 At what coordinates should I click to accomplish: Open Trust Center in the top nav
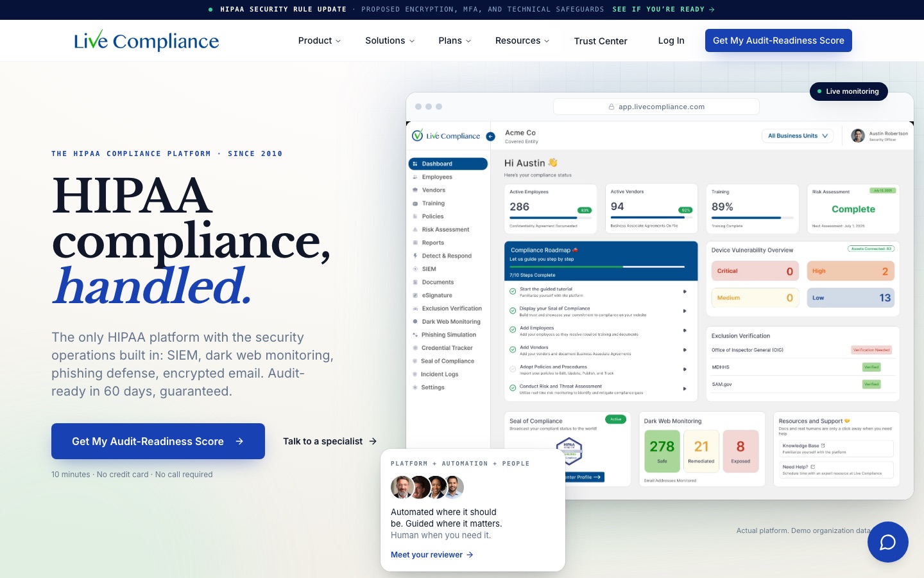pyautogui.click(x=601, y=40)
